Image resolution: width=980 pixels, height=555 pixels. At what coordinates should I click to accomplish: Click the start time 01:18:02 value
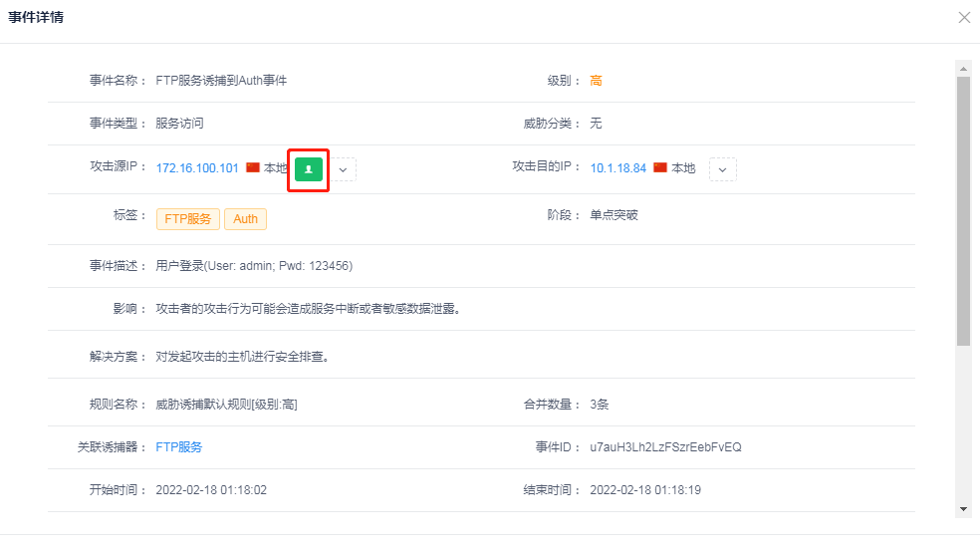point(211,490)
